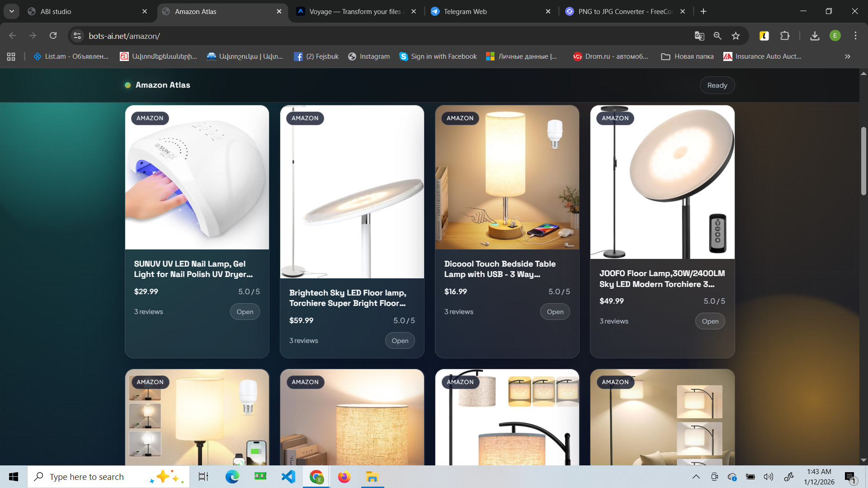
Task: Click the Dicoool bedside table lamp image
Action: click(x=507, y=177)
